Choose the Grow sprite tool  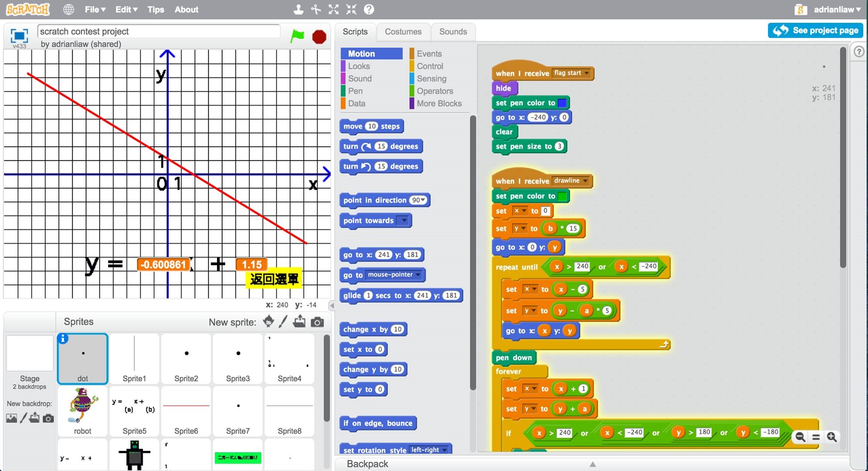pos(333,9)
